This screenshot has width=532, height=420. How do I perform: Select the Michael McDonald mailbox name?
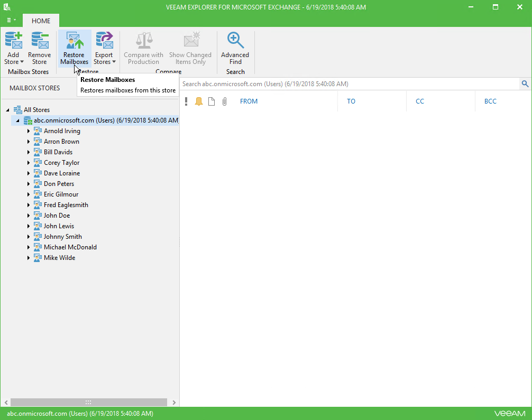point(70,247)
